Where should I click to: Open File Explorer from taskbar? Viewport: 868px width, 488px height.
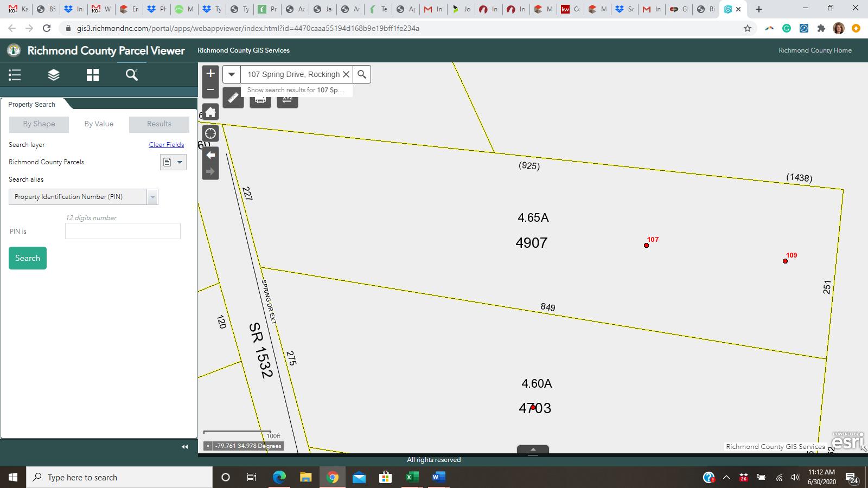[x=306, y=477]
